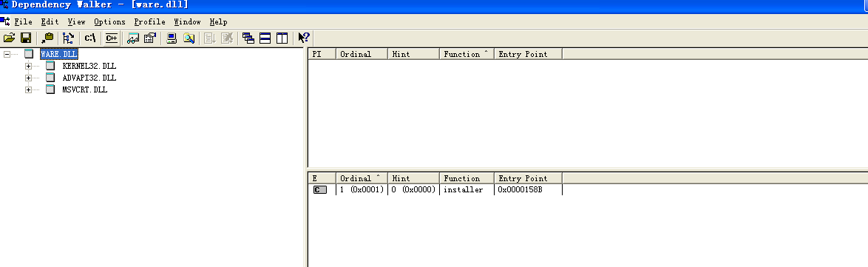
Task: Open the Options menu
Action: tap(109, 21)
